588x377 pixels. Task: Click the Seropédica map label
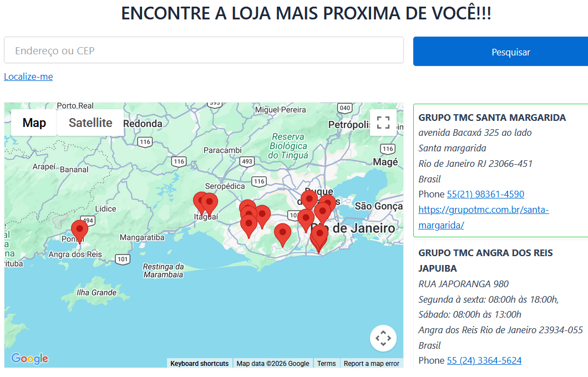click(x=225, y=186)
